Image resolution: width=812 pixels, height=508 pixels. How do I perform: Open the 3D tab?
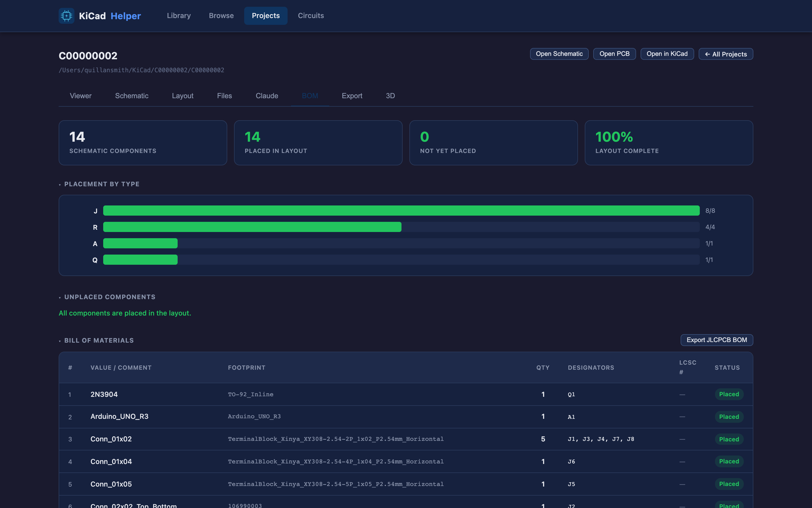[390, 96]
